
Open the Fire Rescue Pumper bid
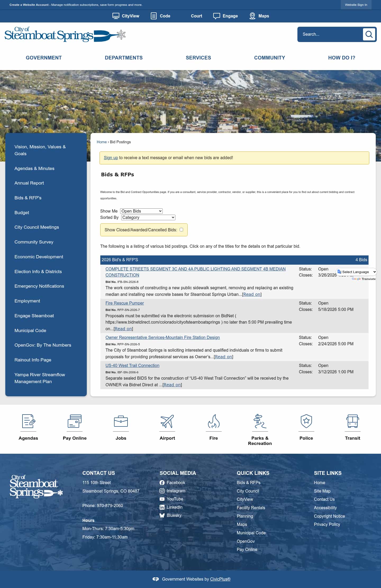point(125,303)
